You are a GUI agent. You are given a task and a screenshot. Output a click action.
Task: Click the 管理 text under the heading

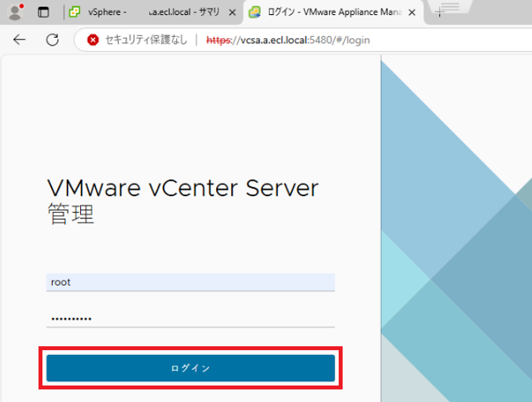click(x=71, y=215)
